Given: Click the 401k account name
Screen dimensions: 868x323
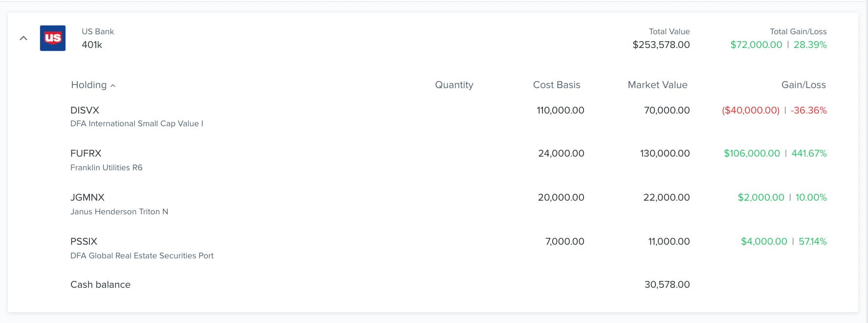Looking at the screenshot, I should tap(92, 45).
